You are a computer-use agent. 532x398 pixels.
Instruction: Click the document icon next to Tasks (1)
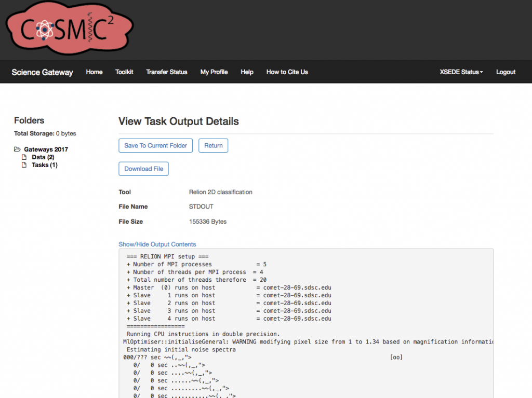(24, 164)
